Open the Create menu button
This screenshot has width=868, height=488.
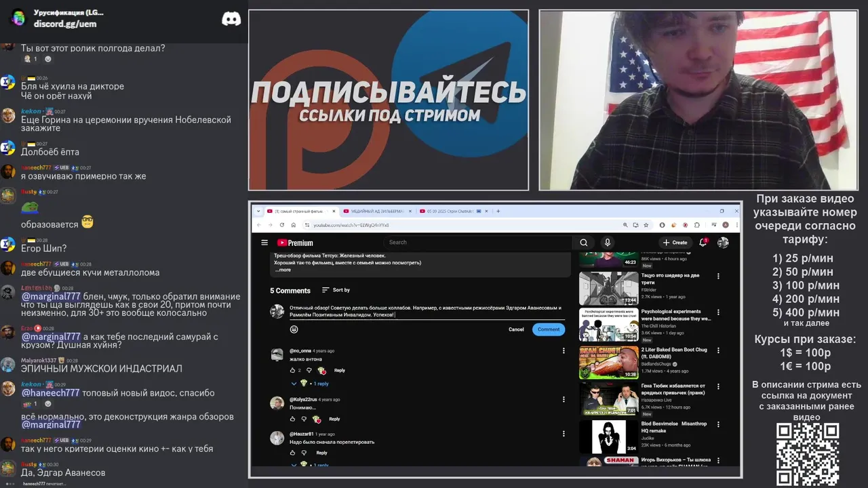(x=675, y=243)
